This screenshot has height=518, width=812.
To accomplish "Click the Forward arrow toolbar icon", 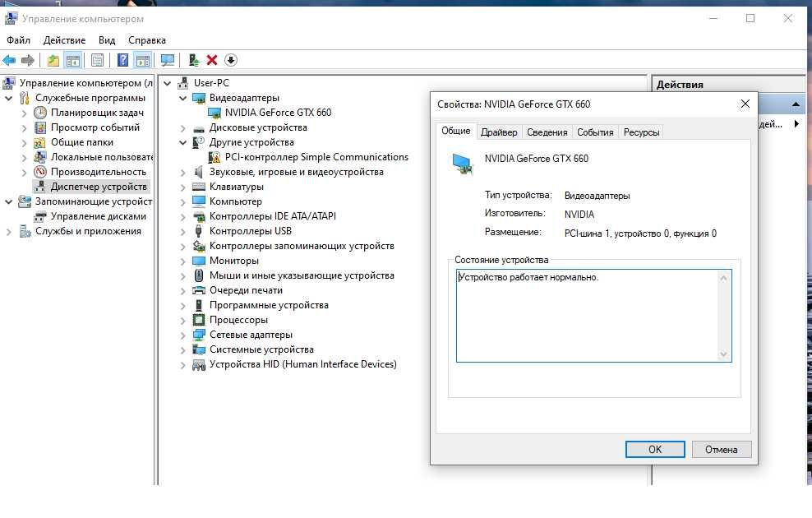I will (x=27, y=61).
